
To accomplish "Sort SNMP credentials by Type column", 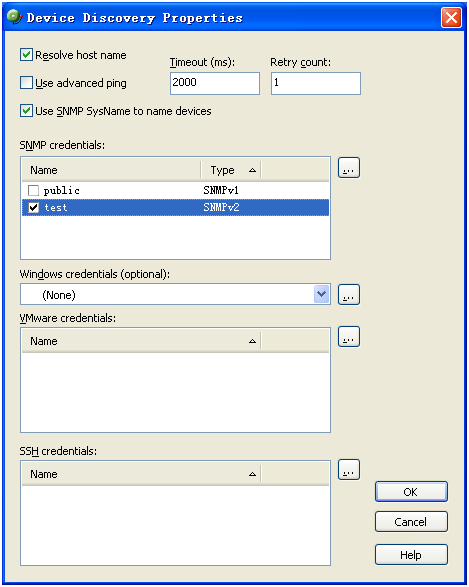I will (x=231, y=170).
